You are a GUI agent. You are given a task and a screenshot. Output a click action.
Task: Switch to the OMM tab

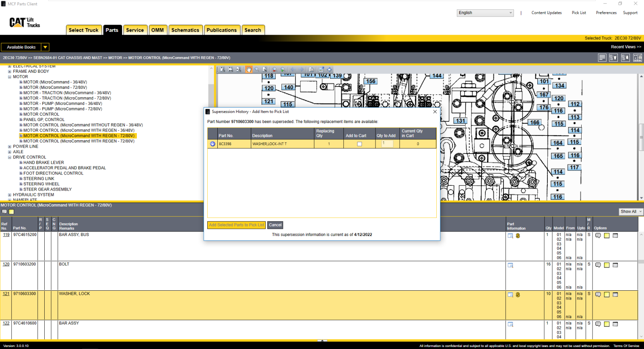click(x=157, y=30)
